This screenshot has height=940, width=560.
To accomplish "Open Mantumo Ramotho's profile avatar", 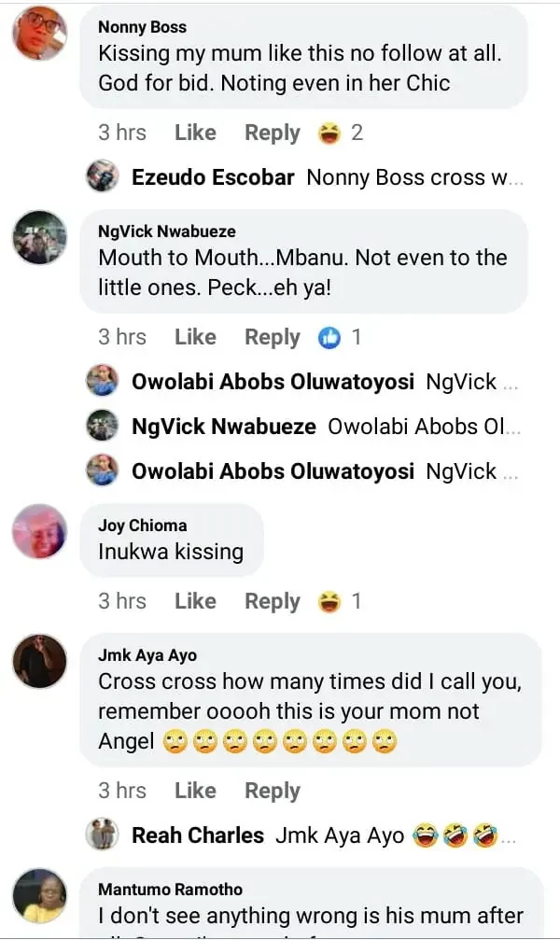I will (39, 896).
